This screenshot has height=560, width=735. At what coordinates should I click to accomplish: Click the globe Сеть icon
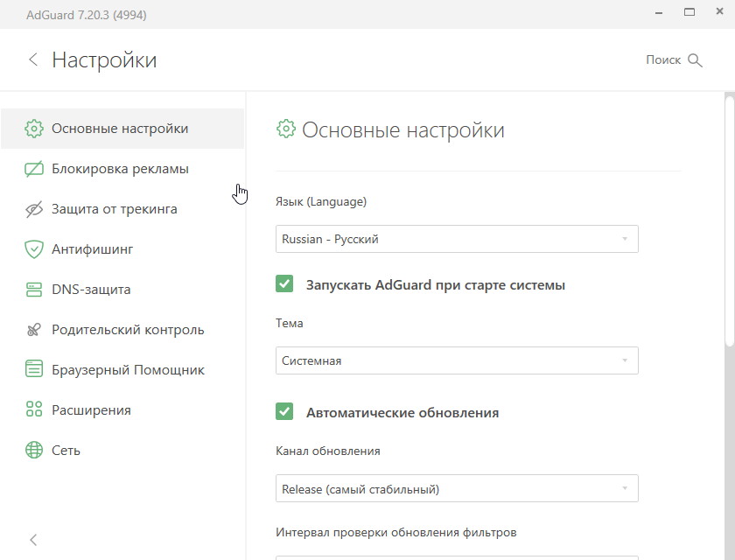tap(34, 450)
